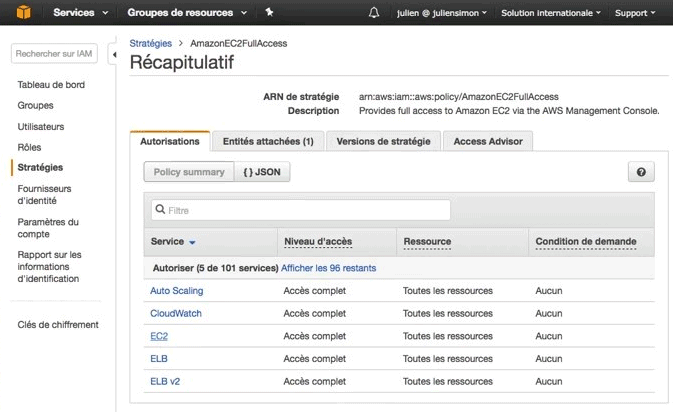Open Rôles in the sidebar
This screenshot has width=673, height=412.
click(x=29, y=147)
